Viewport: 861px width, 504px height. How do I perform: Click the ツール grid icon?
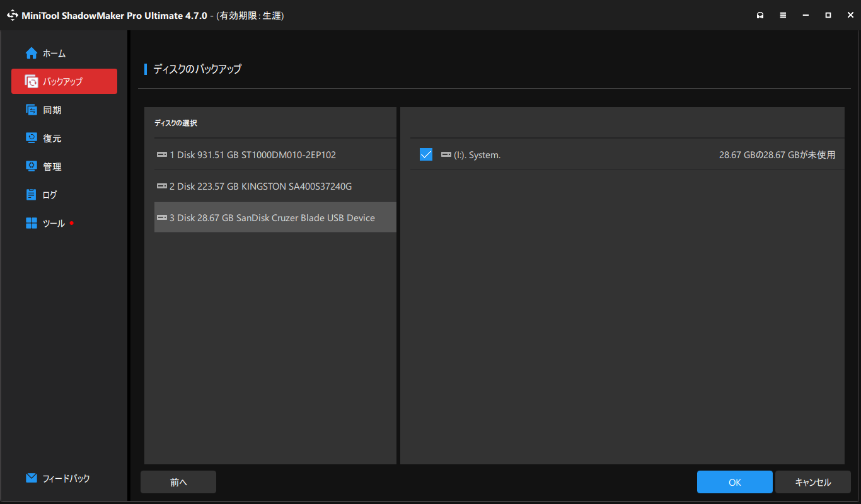coord(32,223)
